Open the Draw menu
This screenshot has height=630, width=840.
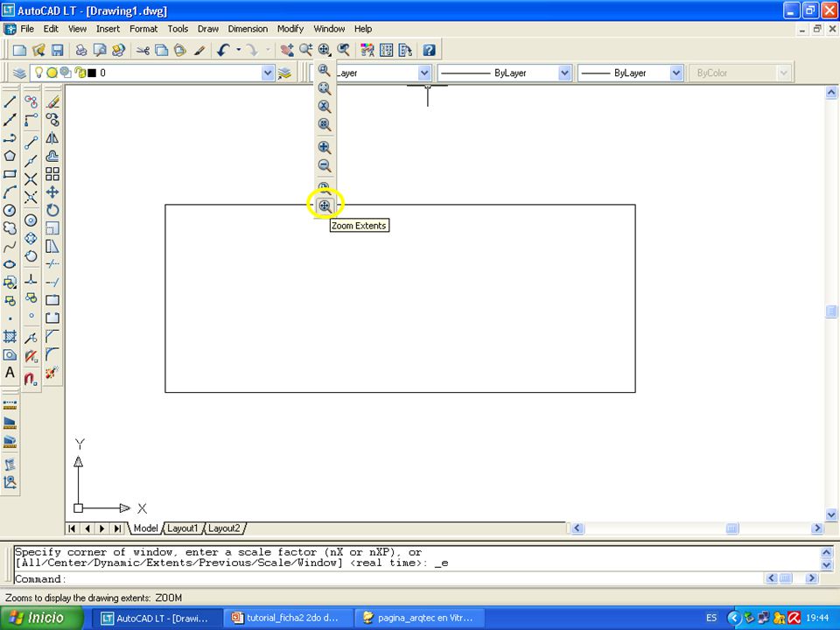click(x=208, y=29)
